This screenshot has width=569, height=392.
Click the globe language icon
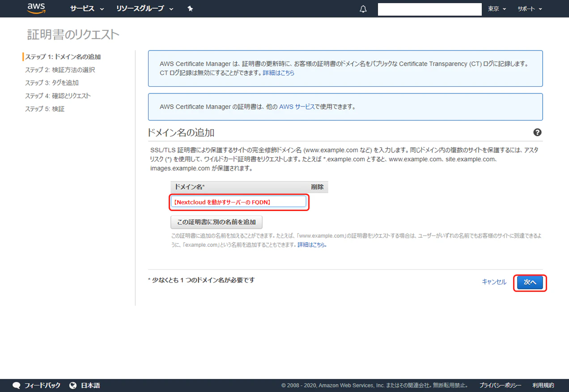tap(73, 385)
